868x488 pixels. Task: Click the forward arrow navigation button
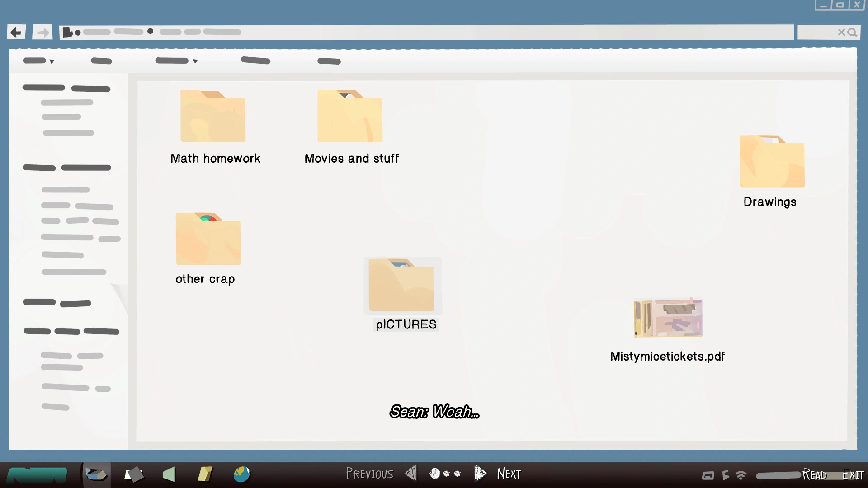42,32
